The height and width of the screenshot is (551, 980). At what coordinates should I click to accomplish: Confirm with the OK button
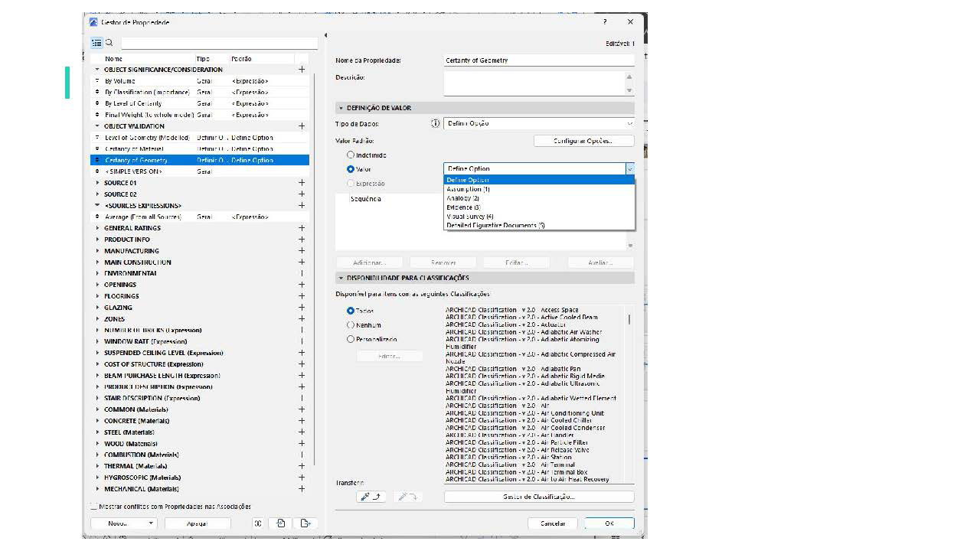pyautogui.click(x=609, y=523)
